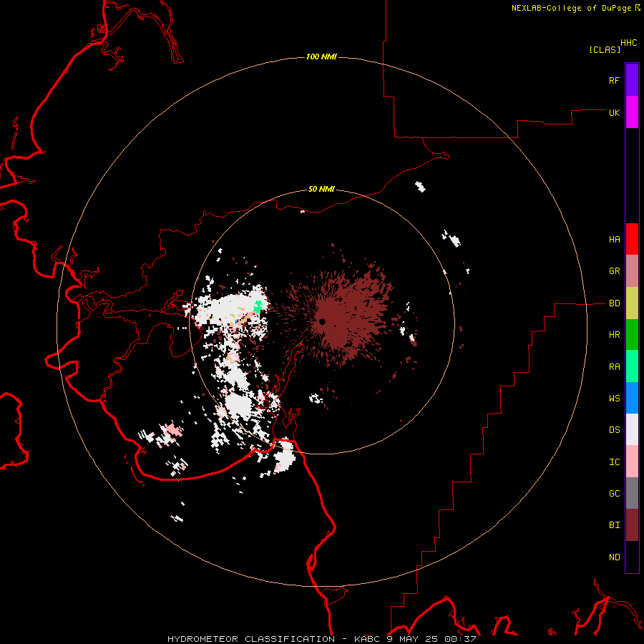
Task: Click the KABC radar site identifier
Action: tap(367, 639)
